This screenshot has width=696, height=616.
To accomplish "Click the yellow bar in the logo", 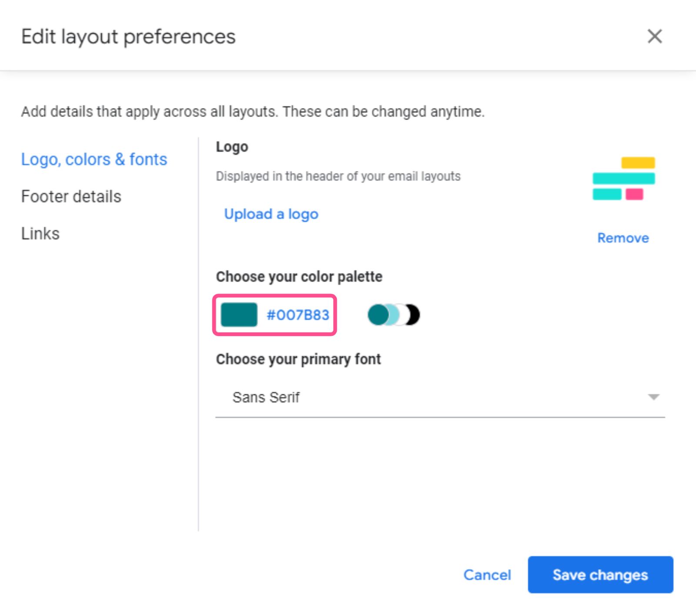I will coord(638,162).
